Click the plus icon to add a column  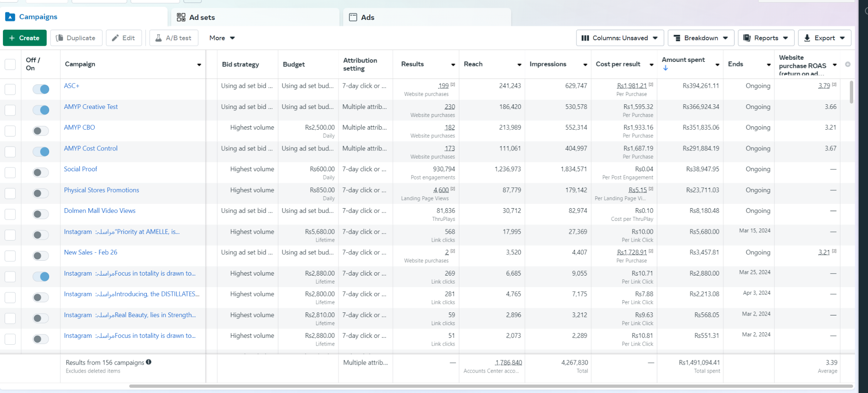click(x=848, y=64)
